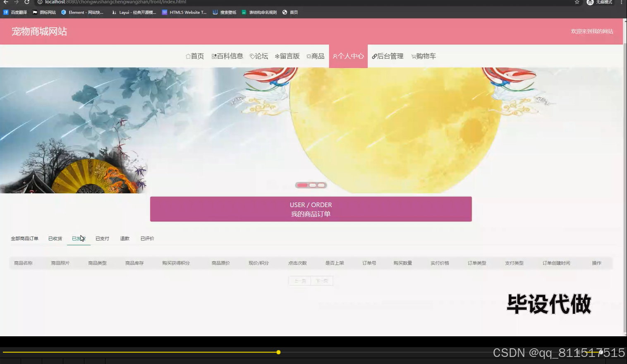Bookmark this page with the star icon

click(577, 2)
